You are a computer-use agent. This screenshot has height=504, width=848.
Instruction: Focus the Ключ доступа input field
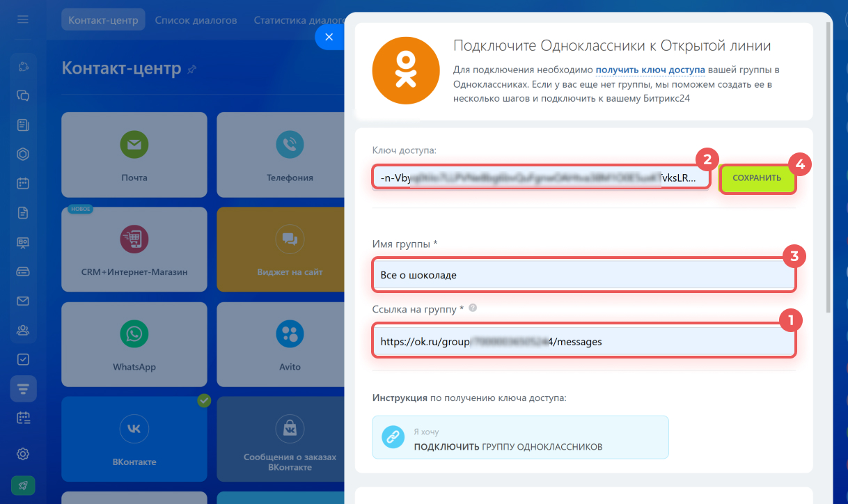coord(542,178)
